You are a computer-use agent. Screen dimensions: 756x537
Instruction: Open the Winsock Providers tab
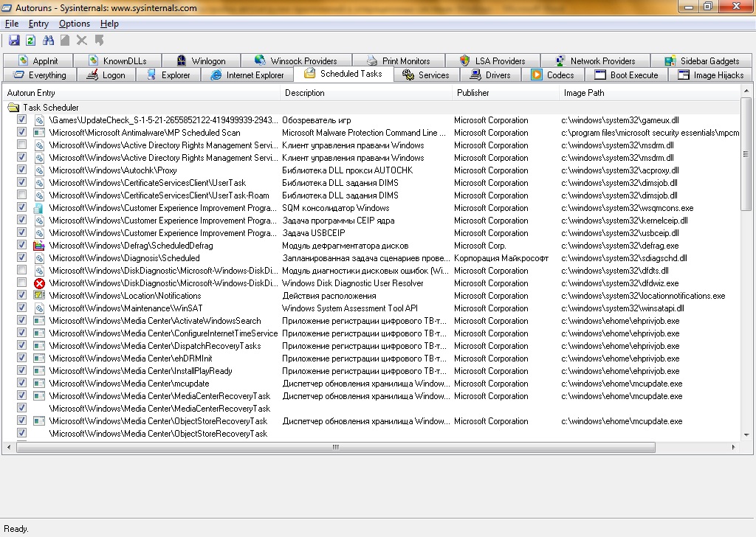296,60
